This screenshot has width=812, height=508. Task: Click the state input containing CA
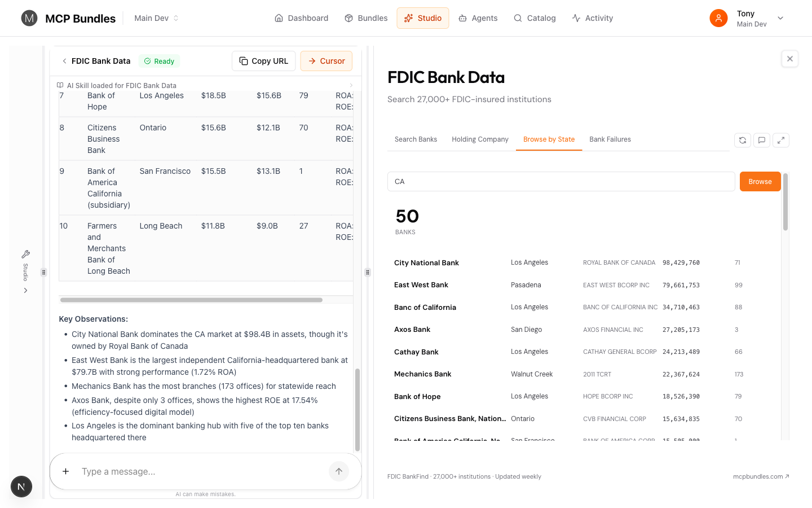(561, 181)
